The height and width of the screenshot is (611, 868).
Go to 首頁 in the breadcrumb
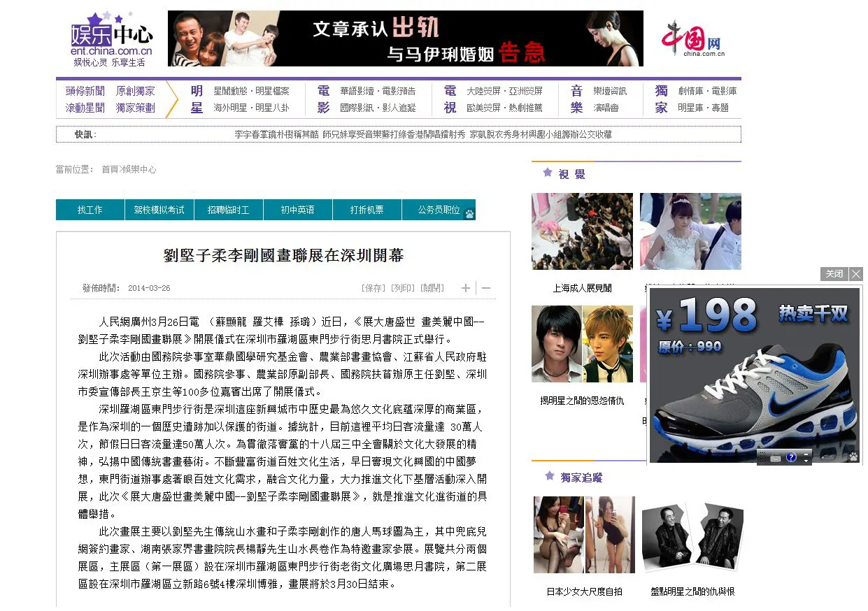(x=110, y=169)
